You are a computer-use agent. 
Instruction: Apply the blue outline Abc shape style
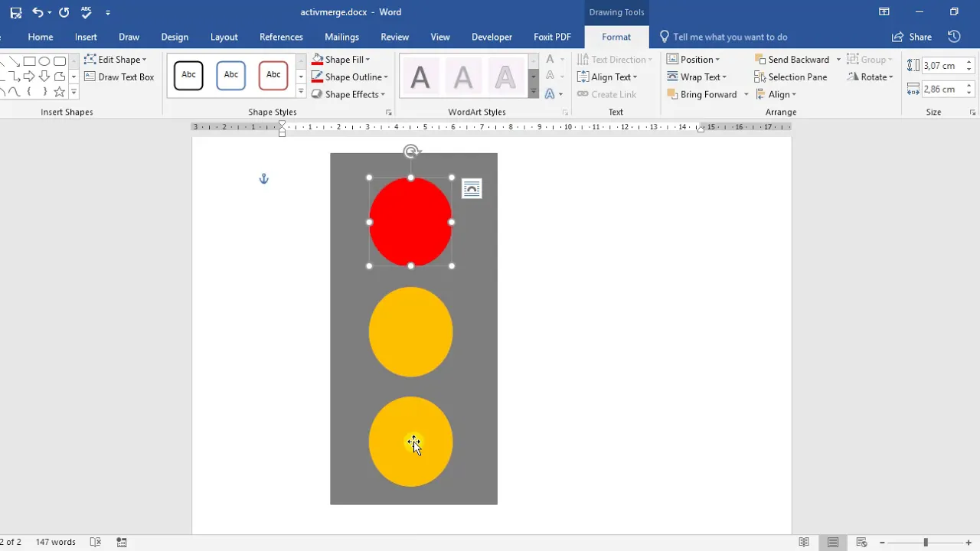(x=231, y=75)
